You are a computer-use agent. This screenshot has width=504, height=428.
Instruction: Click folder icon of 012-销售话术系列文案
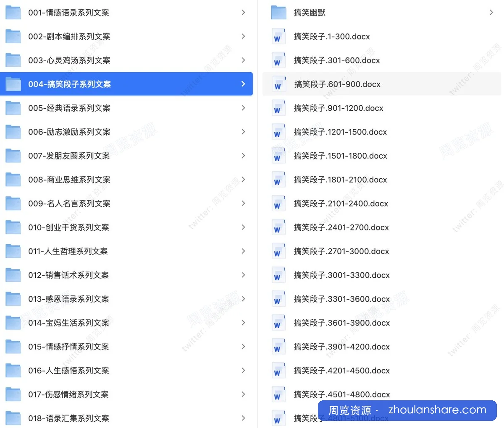click(13, 275)
